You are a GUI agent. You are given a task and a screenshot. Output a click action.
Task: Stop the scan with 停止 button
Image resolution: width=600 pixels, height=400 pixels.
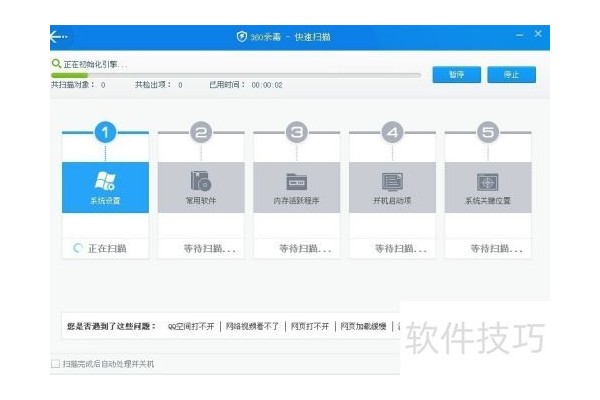coord(511,75)
